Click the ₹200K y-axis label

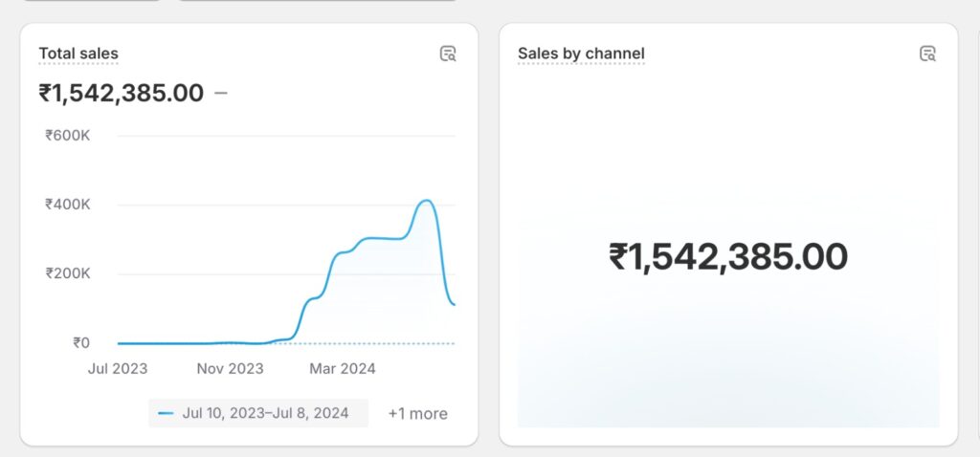(68, 273)
